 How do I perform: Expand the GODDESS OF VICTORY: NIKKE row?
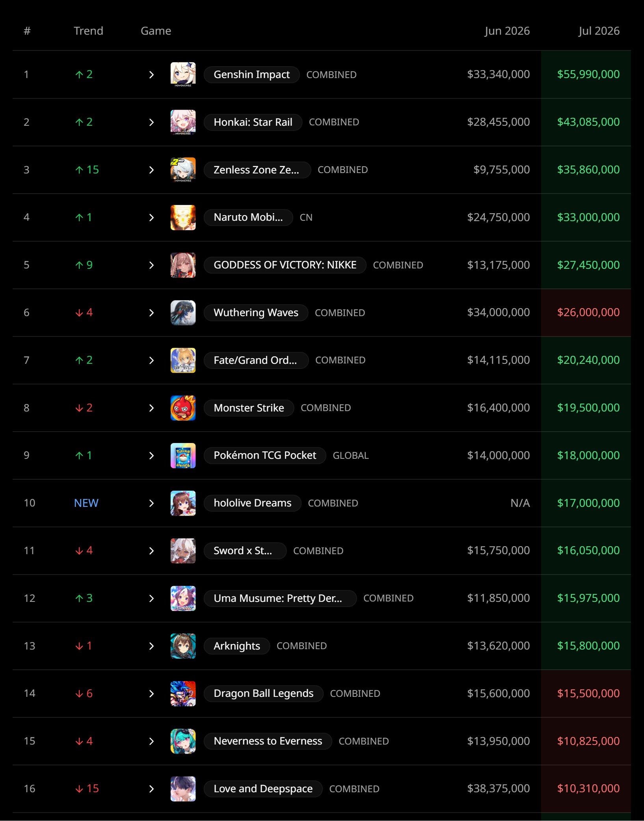point(151,265)
